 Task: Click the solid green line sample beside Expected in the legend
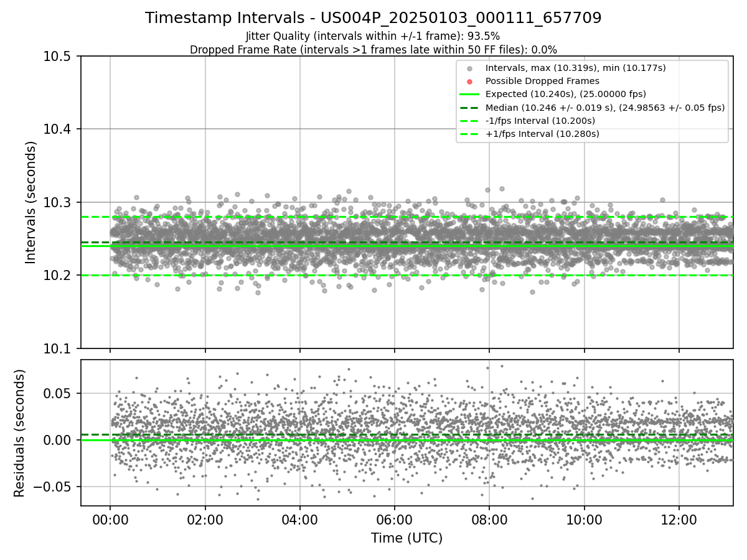[x=469, y=95]
